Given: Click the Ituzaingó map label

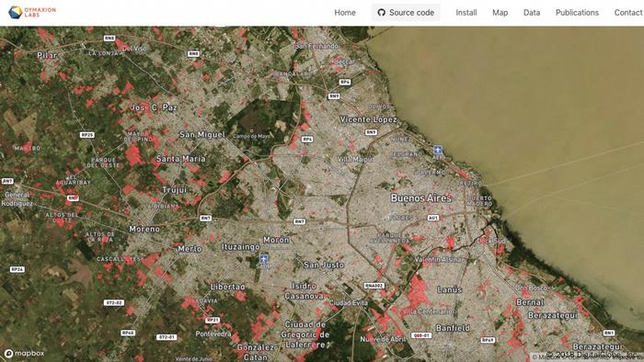Looking at the screenshot, I should [x=241, y=247].
